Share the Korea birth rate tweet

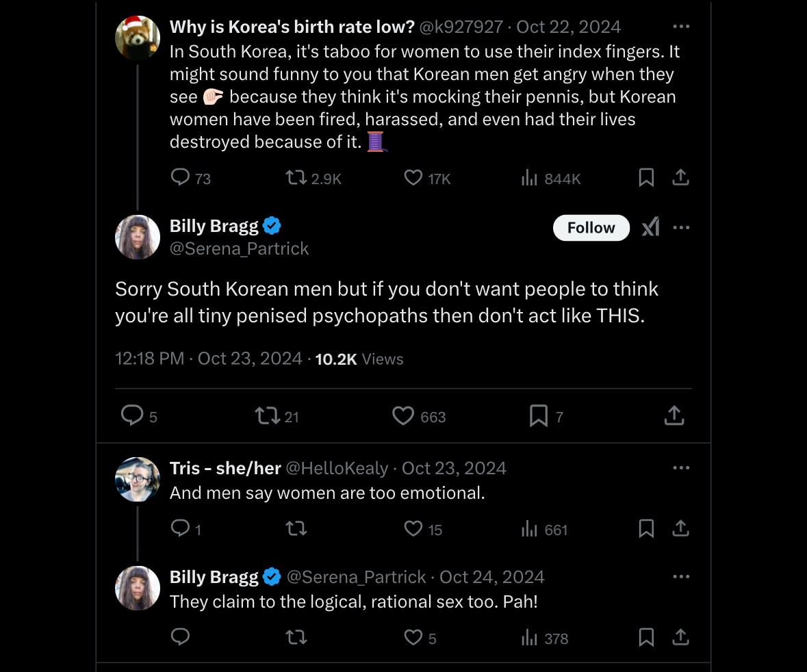click(x=680, y=177)
